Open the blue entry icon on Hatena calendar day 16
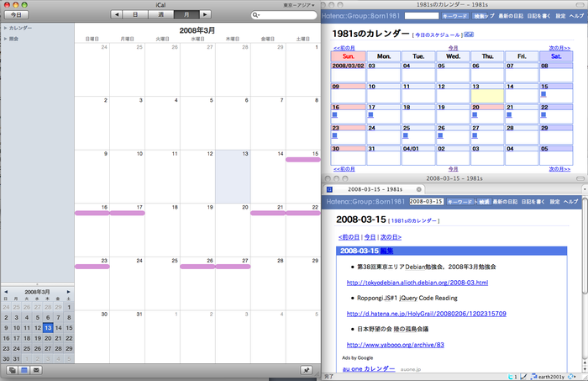The image size is (588, 381). click(x=334, y=114)
